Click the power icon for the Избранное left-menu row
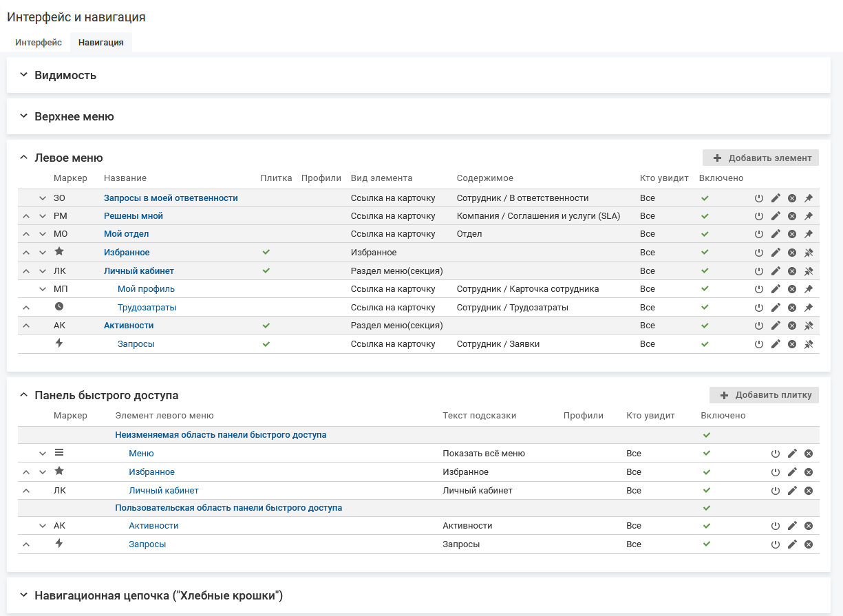Screen dimensions: 843x616 pos(759,253)
